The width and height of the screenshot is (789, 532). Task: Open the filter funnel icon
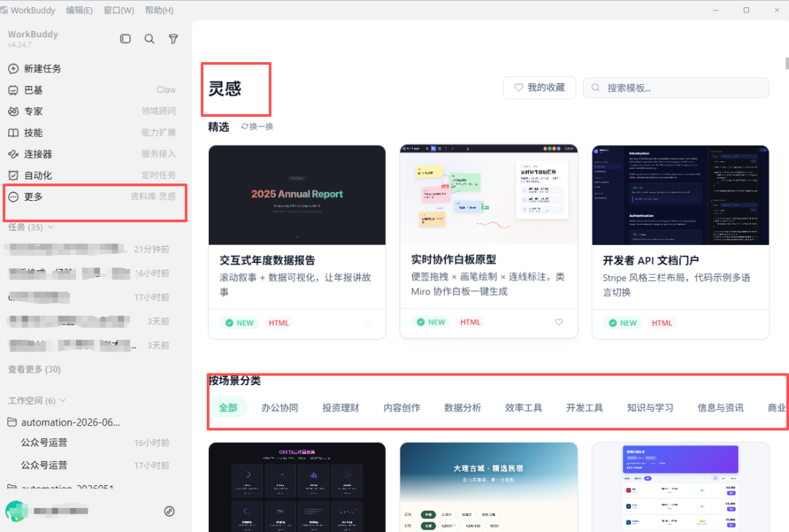point(173,39)
